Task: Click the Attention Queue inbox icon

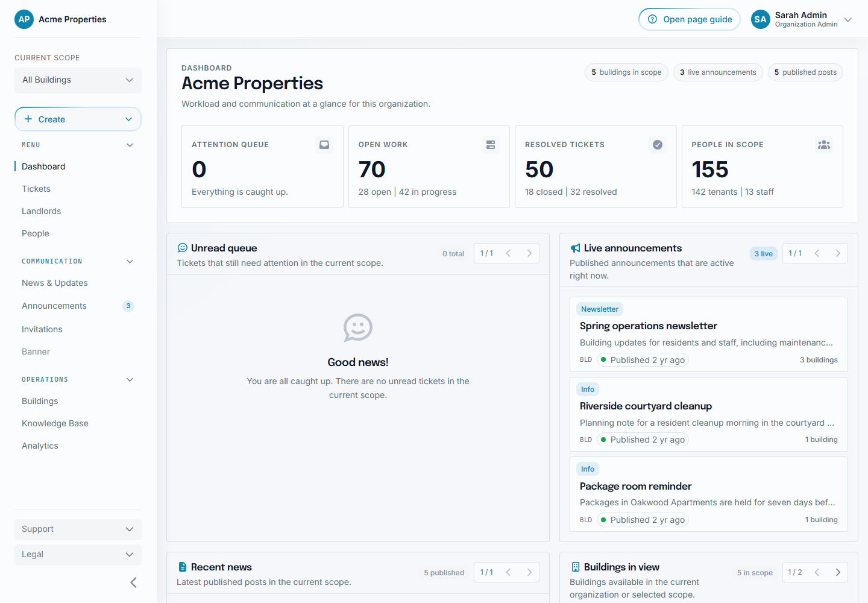Action: [x=324, y=145]
